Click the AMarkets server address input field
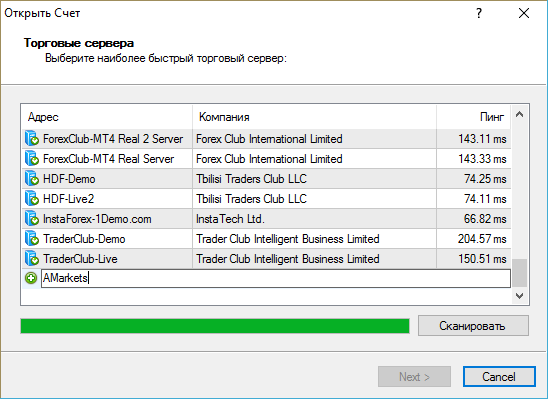 [x=276, y=278]
